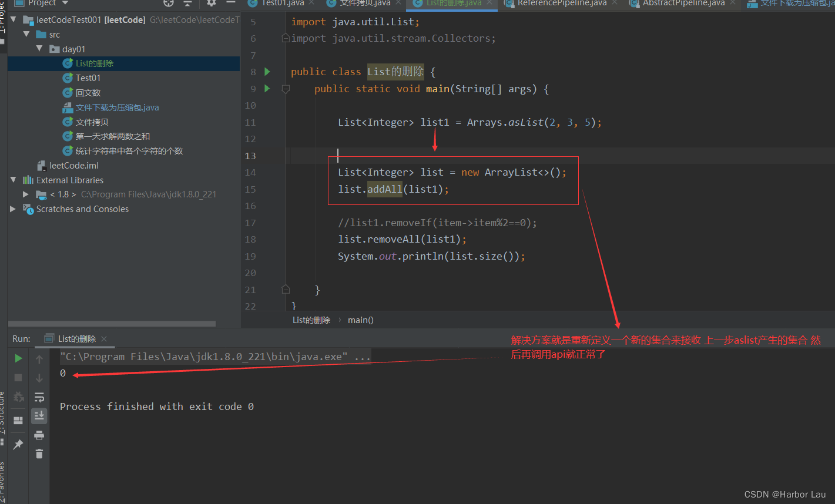Click the src folder icon
Viewport: 835px width, 504px height.
point(41,35)
